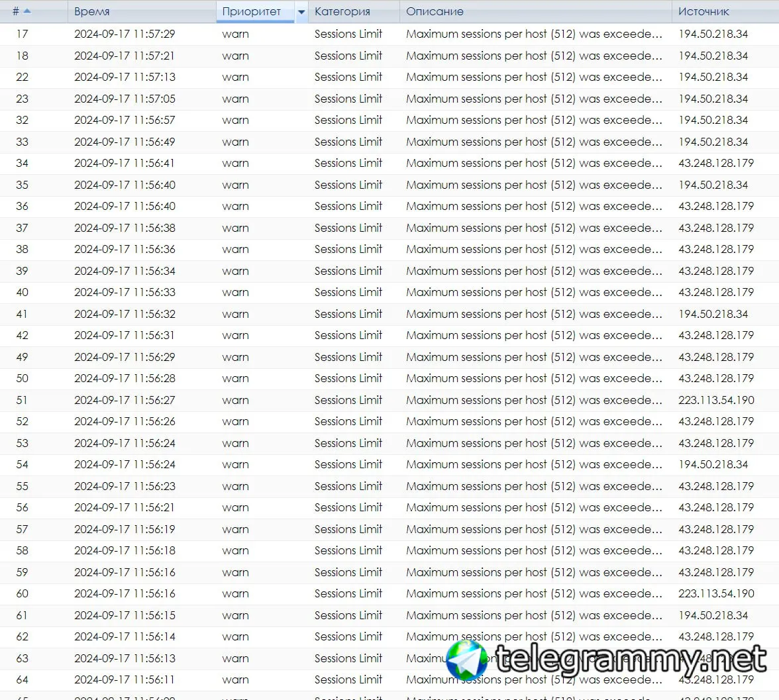
Task: Click timestamp 2024-09-17 11:57:05
Action: point(125,99)
